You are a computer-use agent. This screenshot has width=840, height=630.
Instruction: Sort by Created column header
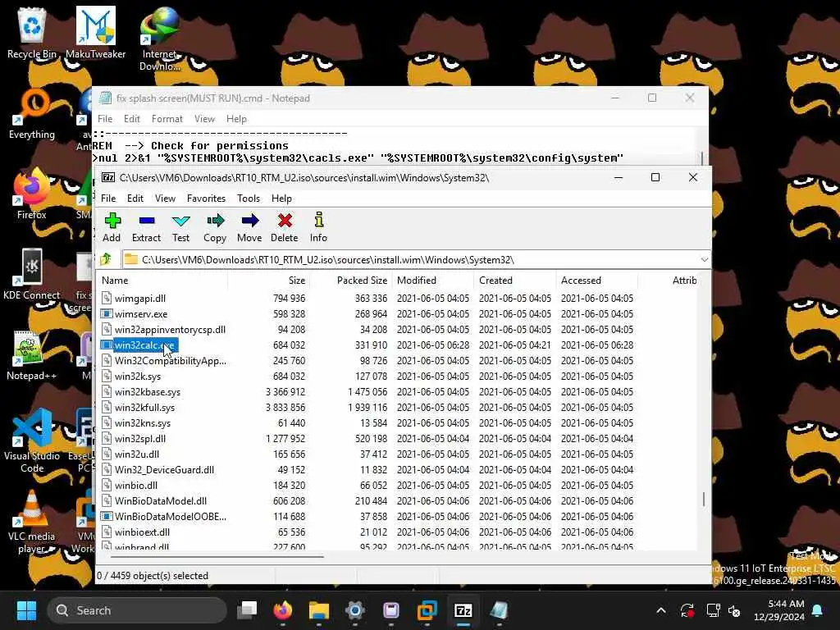pos(515,281)
